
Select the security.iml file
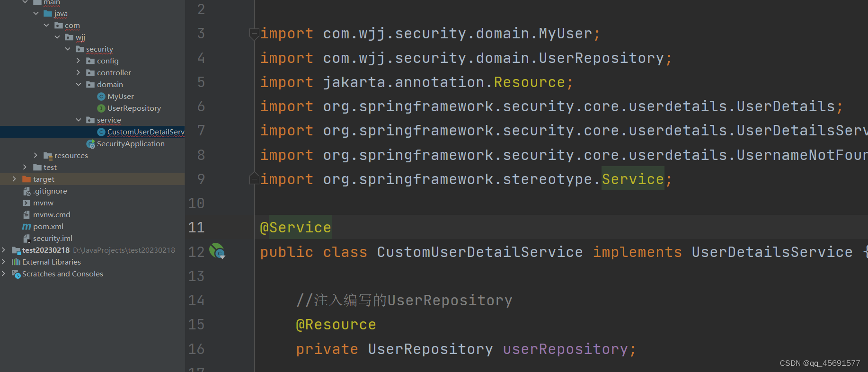53,239
